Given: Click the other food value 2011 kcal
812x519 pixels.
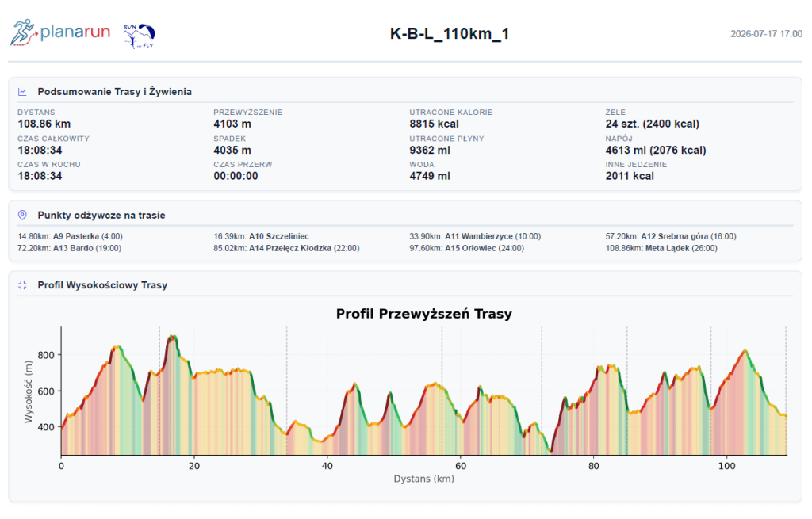Looking at the screenshot, I should [630, 176].
